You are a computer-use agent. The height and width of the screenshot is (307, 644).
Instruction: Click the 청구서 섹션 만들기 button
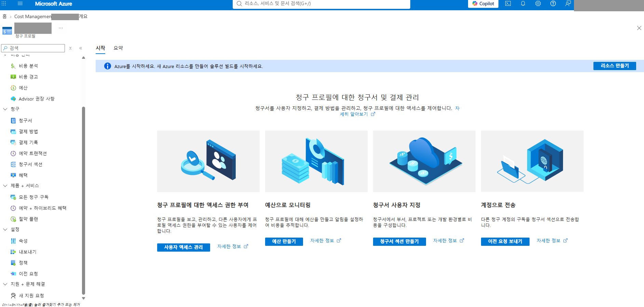pos(399,242)
